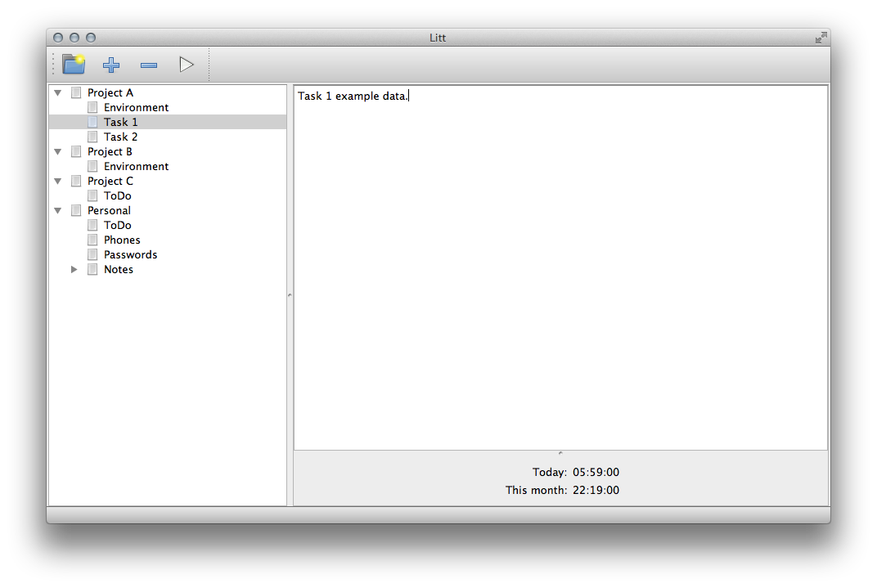Enter fullscreen with the window's arrows icon
The width and height of the screenshot is (877, 588).
click(x=821, y=38)
